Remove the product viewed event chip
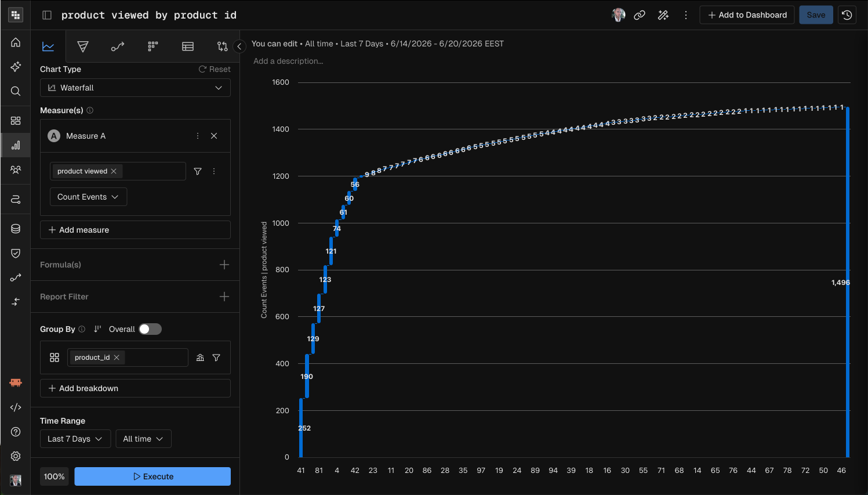This screenshot has height=495, width=868. [114, 171]
